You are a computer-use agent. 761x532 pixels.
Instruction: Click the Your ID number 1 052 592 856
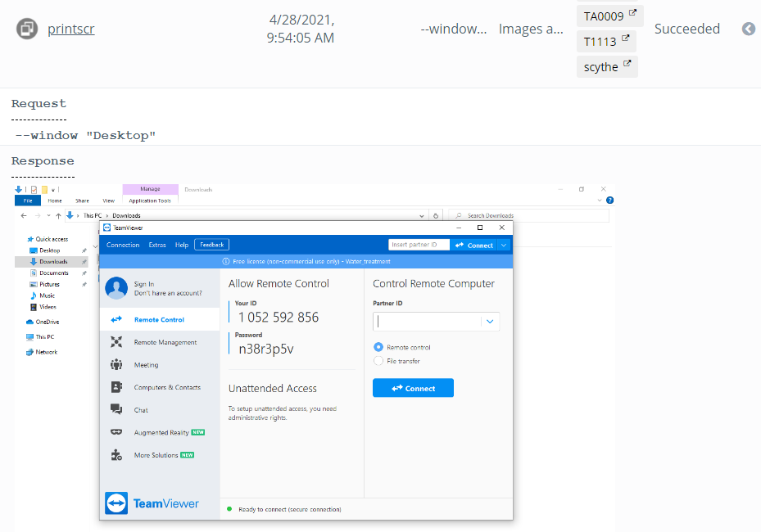[x=279, y=318]
